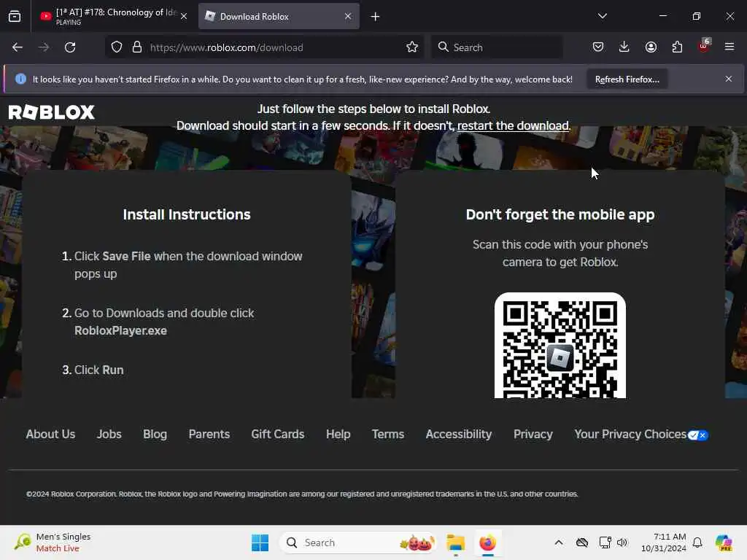Open the Accessibility footer link
Image resolution: width=747 pixels, height=560 pixels.
459,435
